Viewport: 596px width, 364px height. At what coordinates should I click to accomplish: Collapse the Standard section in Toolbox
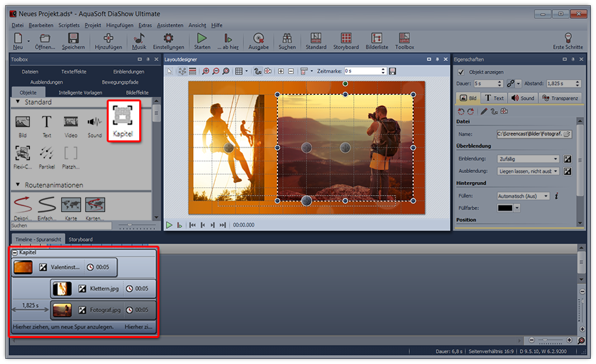click(x=18, y=103)
